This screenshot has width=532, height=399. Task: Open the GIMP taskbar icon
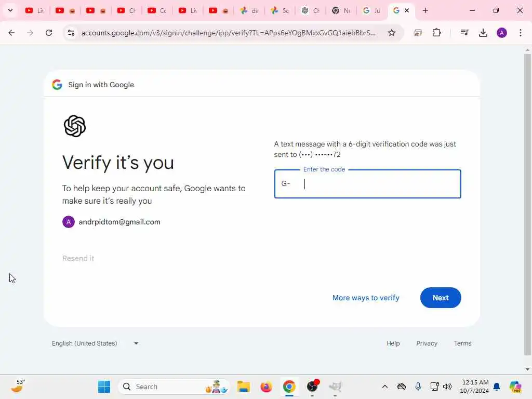pyautogui.click(x=335, y=387)
